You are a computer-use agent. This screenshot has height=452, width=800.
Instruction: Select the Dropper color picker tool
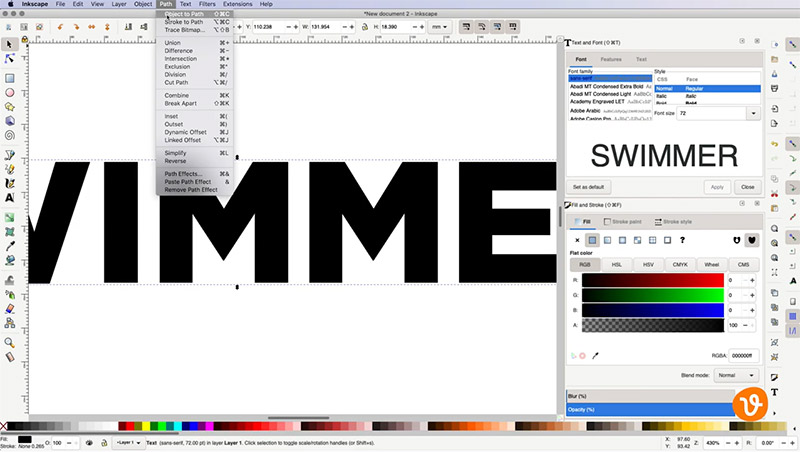click(9, 246)
